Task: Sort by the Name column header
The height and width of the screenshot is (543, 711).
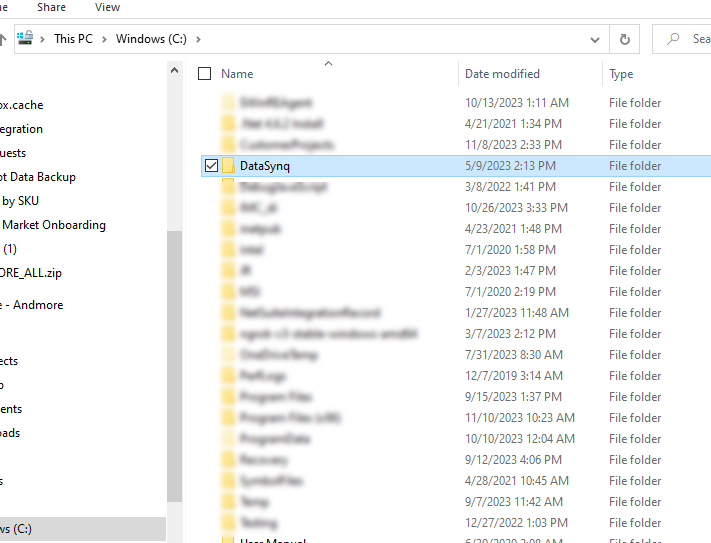Action: 237,74
